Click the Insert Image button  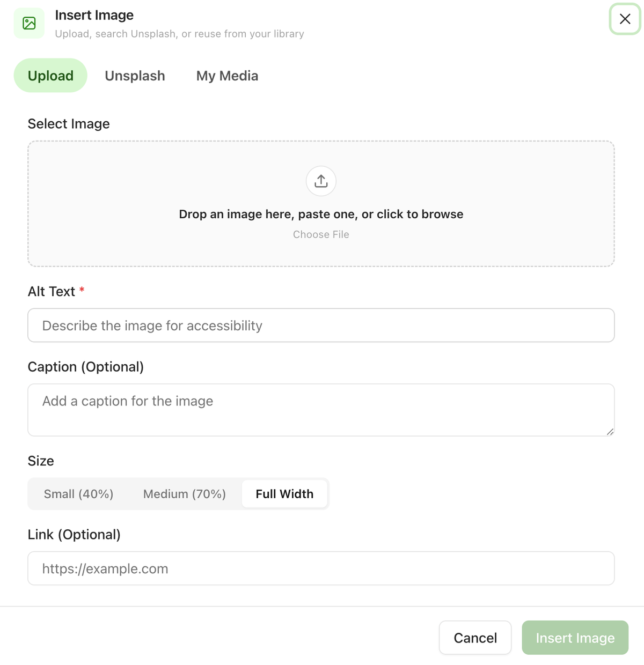pyautogui.click(x=575, y=638)
